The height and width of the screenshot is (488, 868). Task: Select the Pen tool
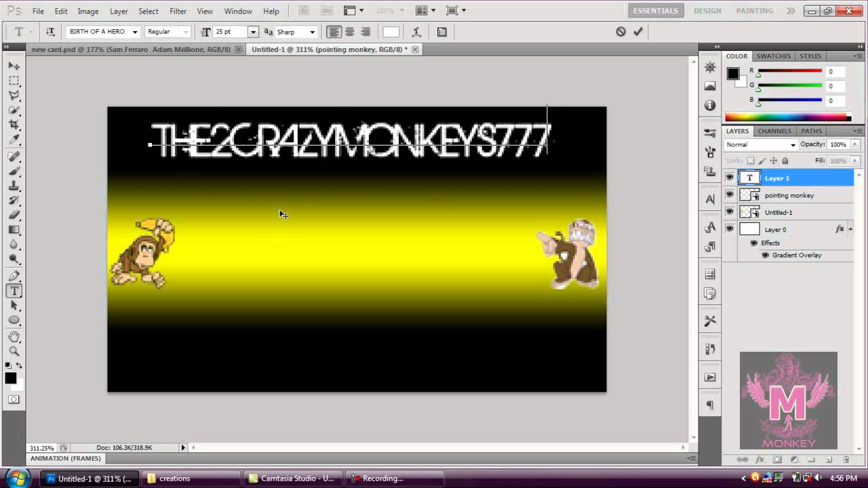(x=14, y=276)
